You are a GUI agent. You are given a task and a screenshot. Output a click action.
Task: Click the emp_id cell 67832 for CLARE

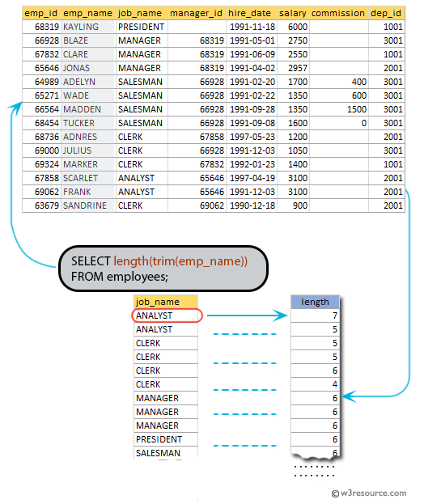click(41, 54)
